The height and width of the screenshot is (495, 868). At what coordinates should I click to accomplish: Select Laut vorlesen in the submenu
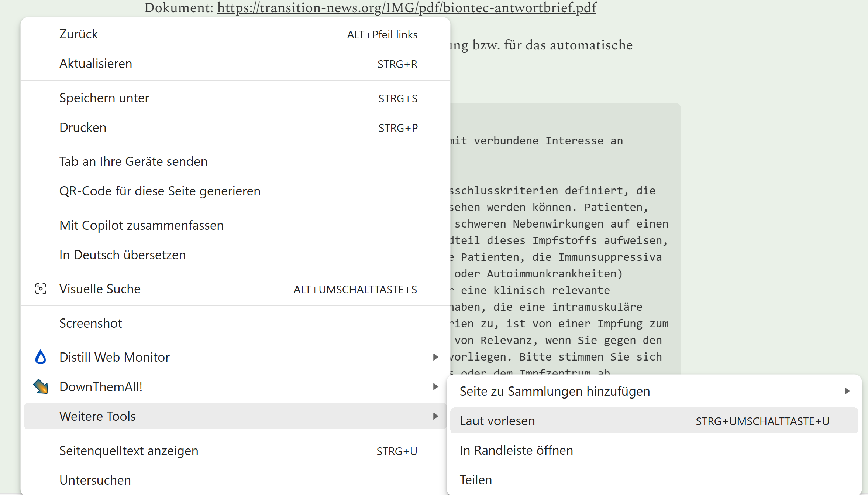click(x=497, y=421)
